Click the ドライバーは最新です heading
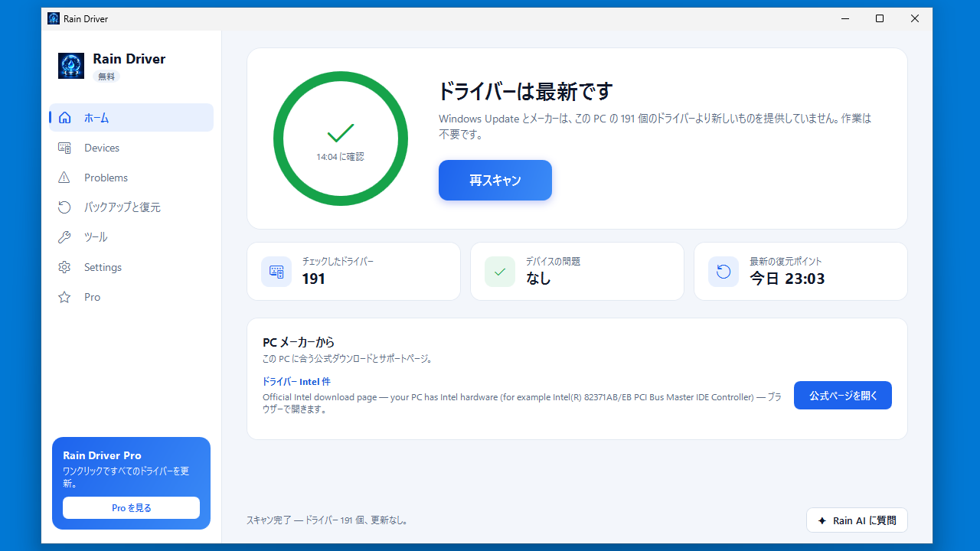Viewport: 980px width, 551px height. (x=525, y=92)
